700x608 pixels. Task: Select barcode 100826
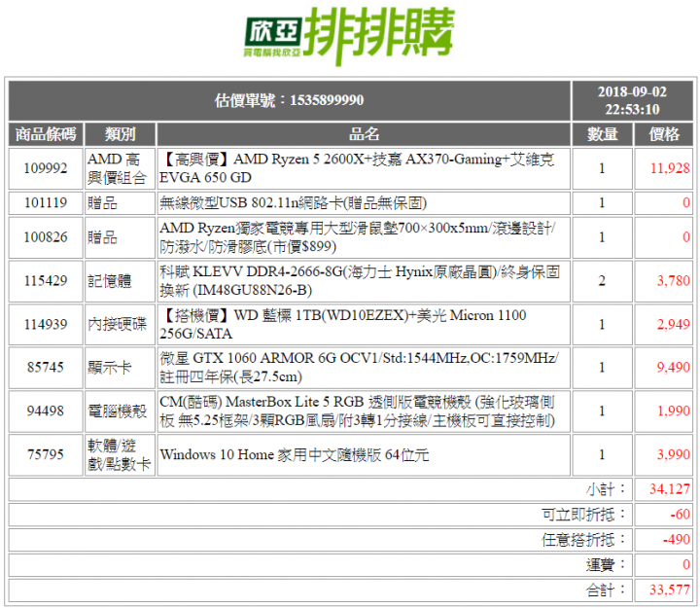46,237
